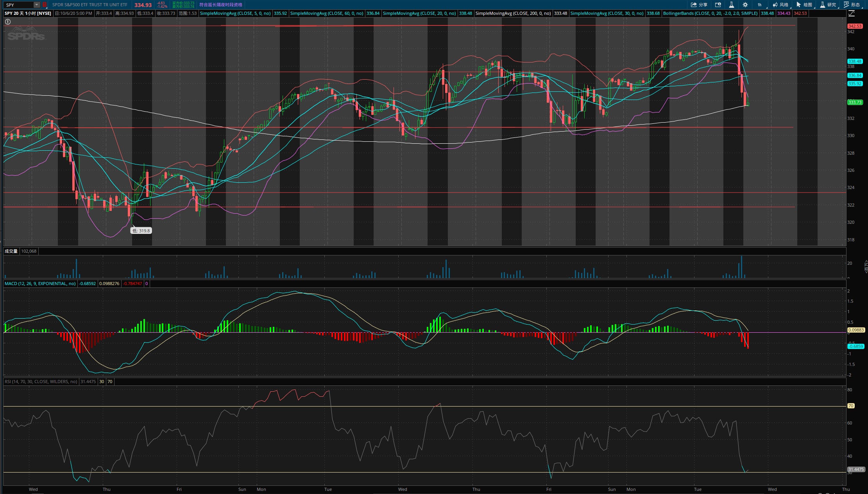Image resolution: width=868 pixels, height=494 pixels.
Task: Click the exclamation alert icon on chart
Action: tap(7, 22)
